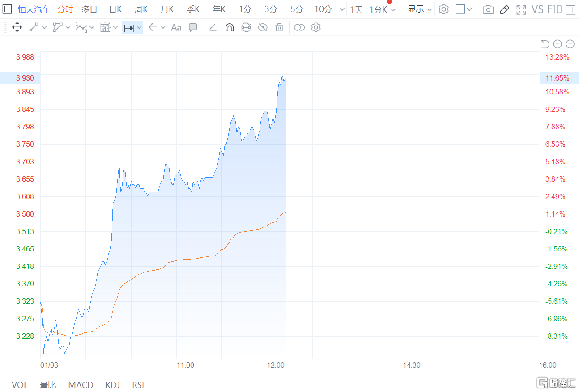This screenshot has height=392, width=579.
Task: Switch to 年K yearly chart tab
Action: point(219,9)
